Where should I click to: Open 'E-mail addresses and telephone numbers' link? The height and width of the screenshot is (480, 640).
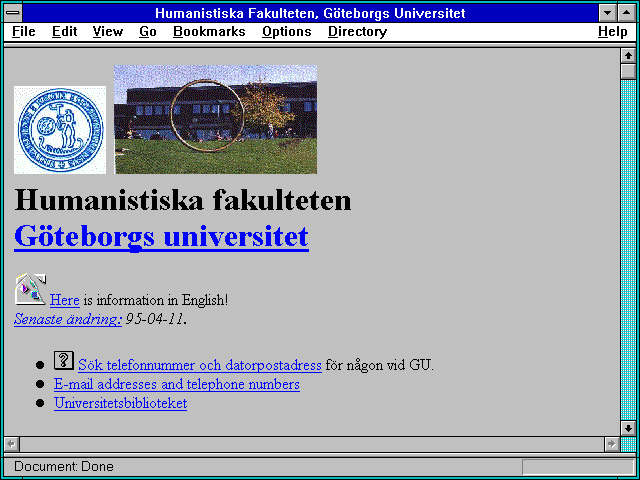177,384
